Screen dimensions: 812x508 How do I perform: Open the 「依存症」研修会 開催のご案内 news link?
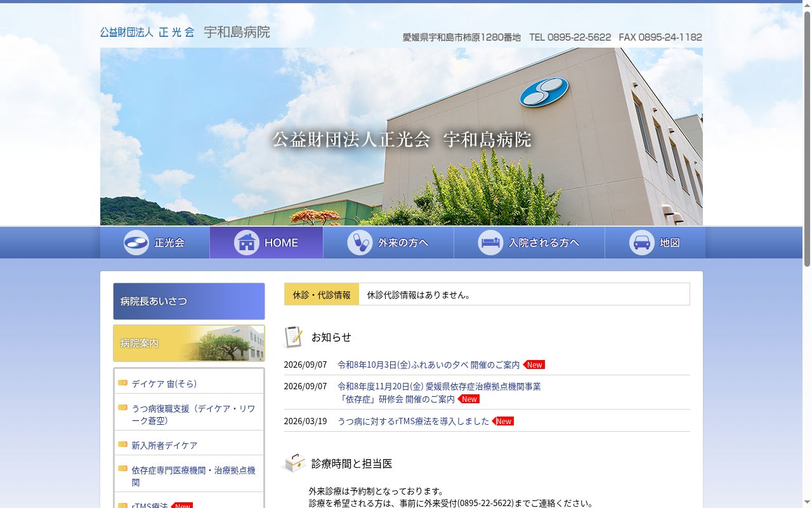(439, 392)
